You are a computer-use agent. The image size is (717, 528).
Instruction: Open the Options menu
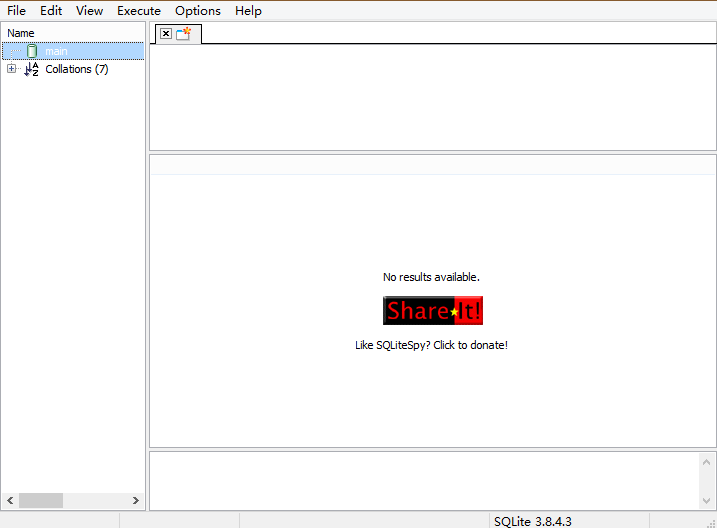198,11
